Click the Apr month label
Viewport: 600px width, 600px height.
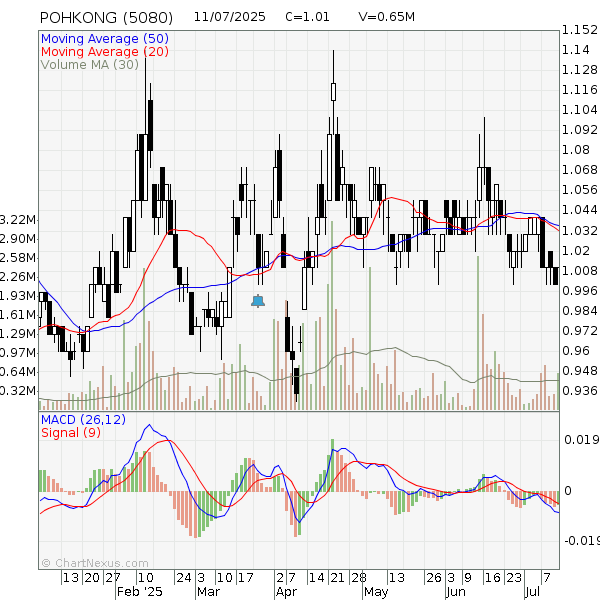(x=287, y=592)
